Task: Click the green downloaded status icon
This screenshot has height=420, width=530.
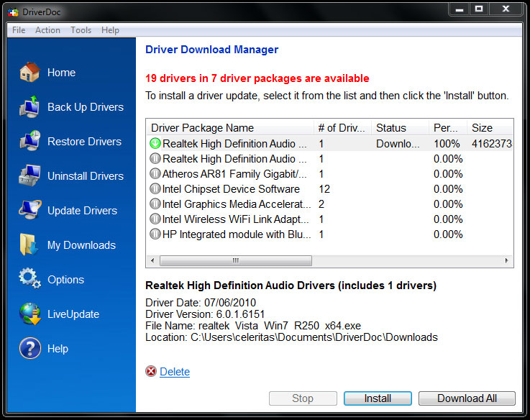Action: 155,143
